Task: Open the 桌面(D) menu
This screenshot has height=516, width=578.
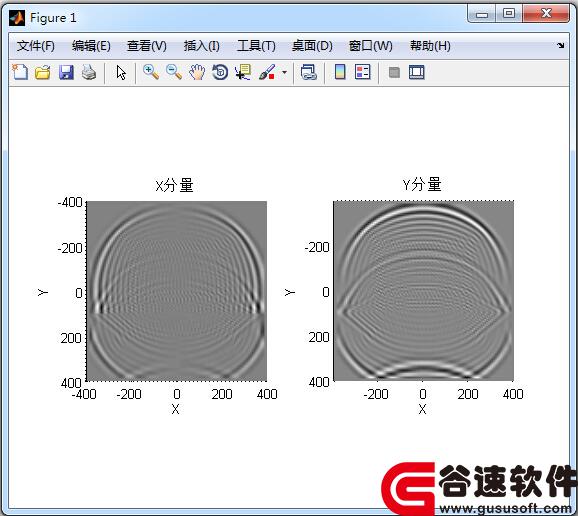Action: pyautogui.click(x=312, y=46)
